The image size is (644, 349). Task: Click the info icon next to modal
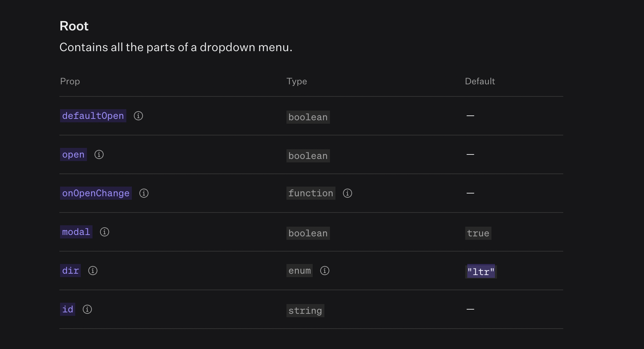click(x=104, y=232)
